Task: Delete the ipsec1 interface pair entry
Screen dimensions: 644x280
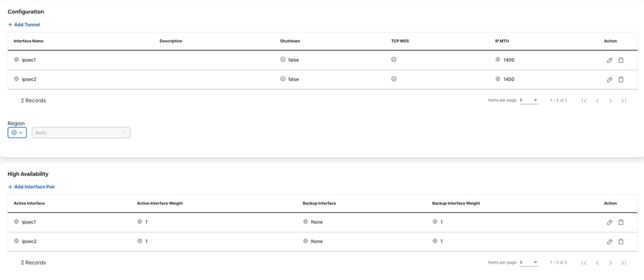Action: click(x=621, y=222)
